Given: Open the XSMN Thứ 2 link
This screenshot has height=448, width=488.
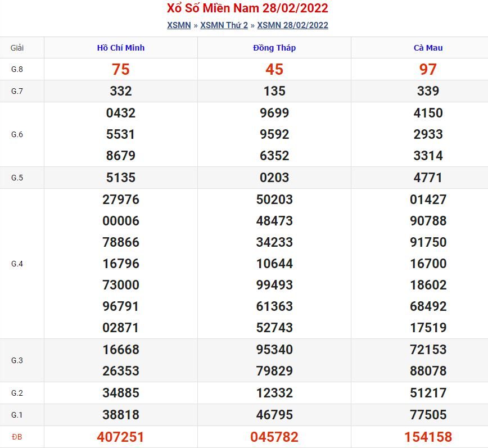Looking at the screenshot, I should pyautogui.click(x=224, y=25).
